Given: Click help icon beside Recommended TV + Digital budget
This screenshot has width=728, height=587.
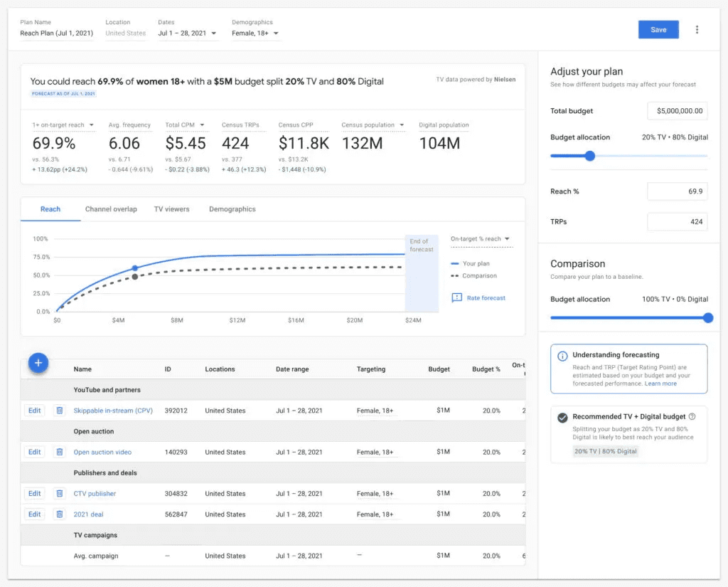Looking at the screenshot, I should [x=692, y=417].
